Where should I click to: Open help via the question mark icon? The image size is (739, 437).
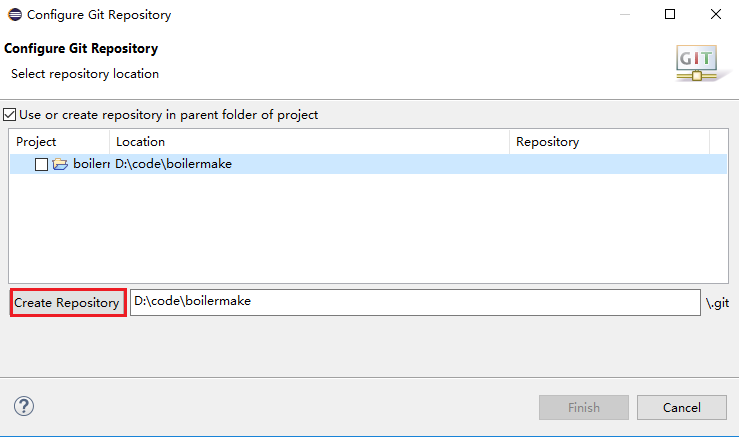[x=24, y=406]
